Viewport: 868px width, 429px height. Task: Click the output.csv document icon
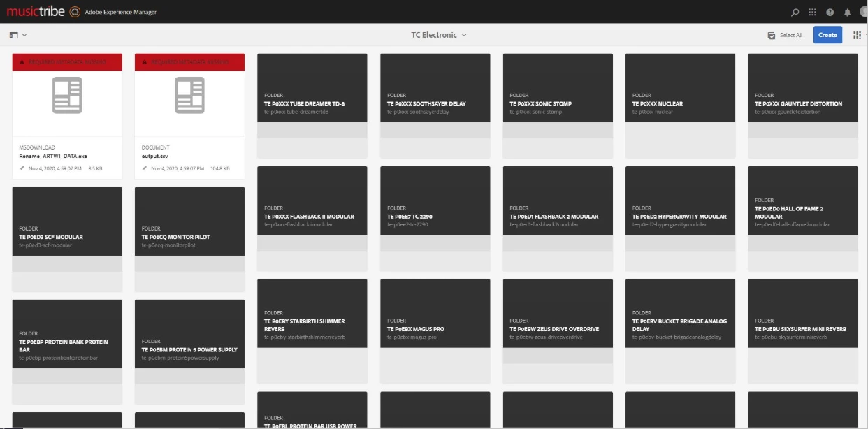pyautogui.click(x=189, y=96)
